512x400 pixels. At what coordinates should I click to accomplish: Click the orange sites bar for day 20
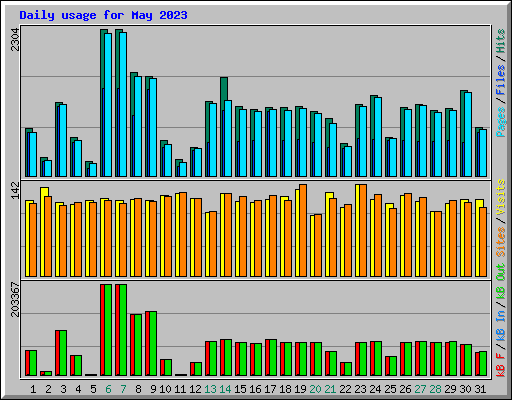(x=318, y=245)
